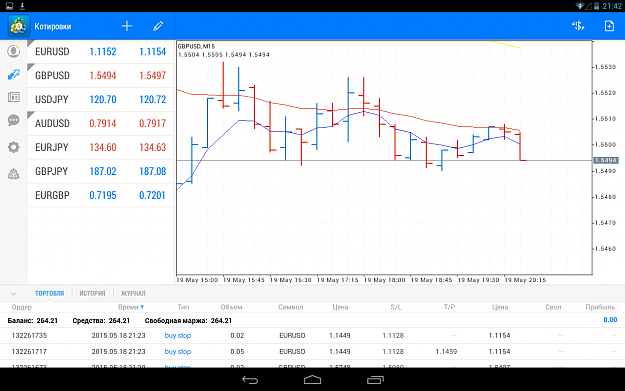Collapse the trade panel chevron

[14, 294]
